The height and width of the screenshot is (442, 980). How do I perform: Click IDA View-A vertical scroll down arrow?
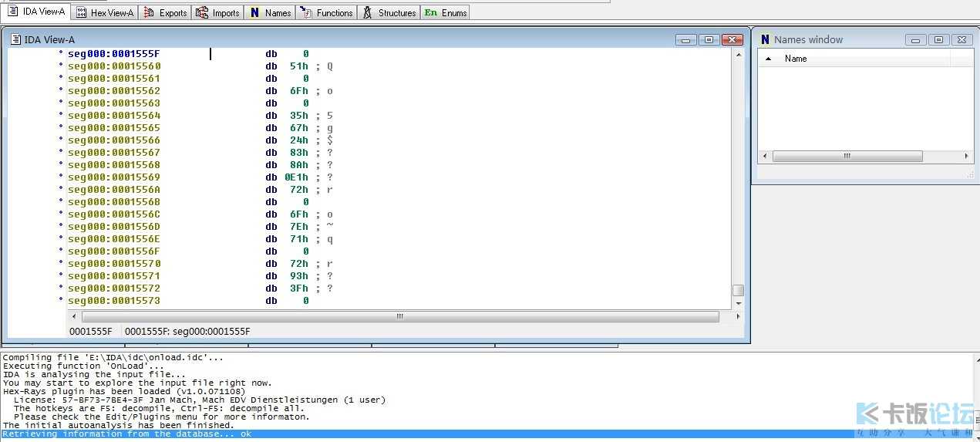pyautogui.click(x=738, y=303)
